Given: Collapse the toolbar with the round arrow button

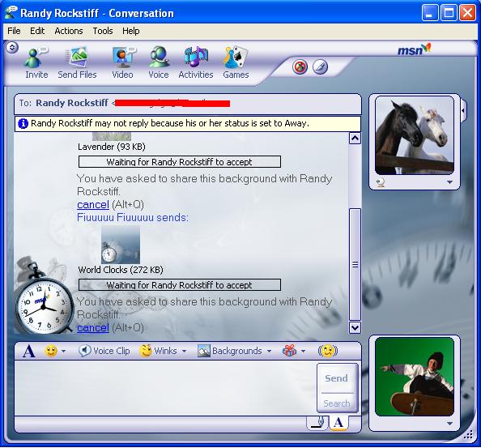Looking at the screenshot, I should [12, 47].
